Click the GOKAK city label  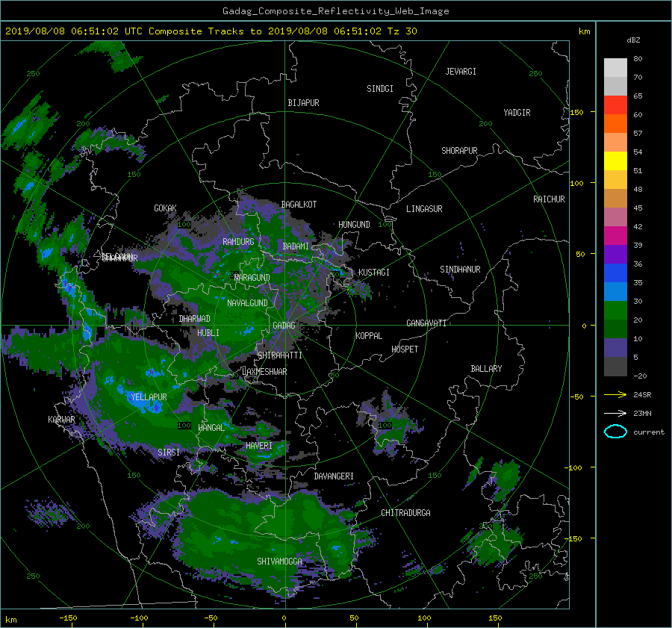click(166, 208)
